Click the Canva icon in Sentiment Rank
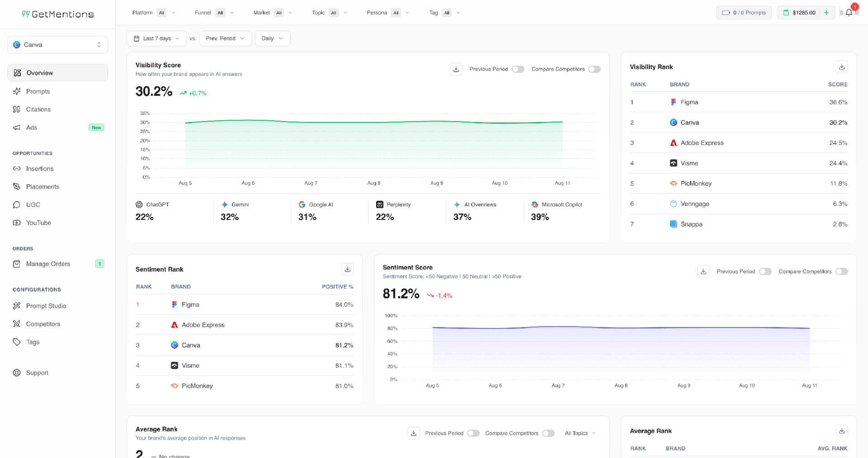The width and height of the screenshot is (868, 458). click(x=175, y=345)
